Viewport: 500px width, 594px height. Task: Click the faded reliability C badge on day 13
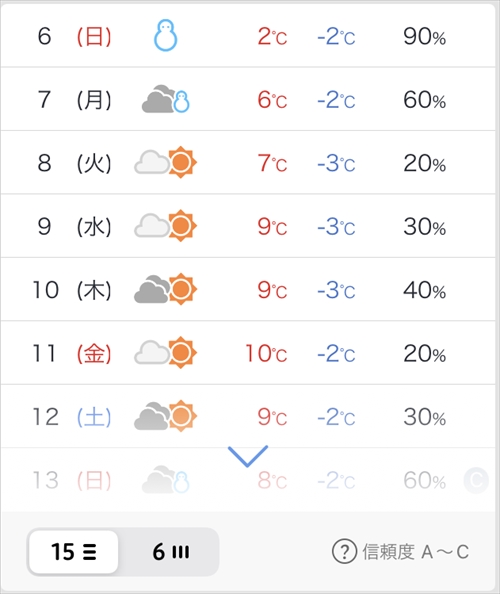point(476,480)
